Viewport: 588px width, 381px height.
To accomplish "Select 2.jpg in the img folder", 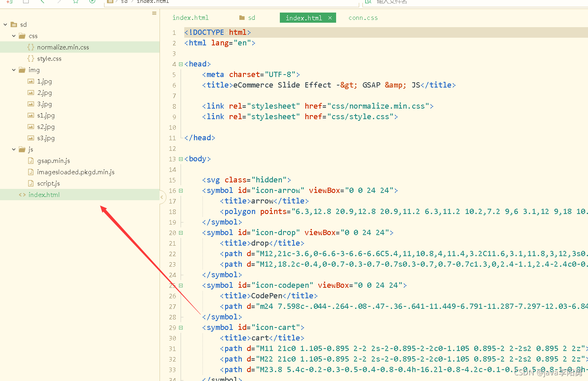I will click(45, 93).
